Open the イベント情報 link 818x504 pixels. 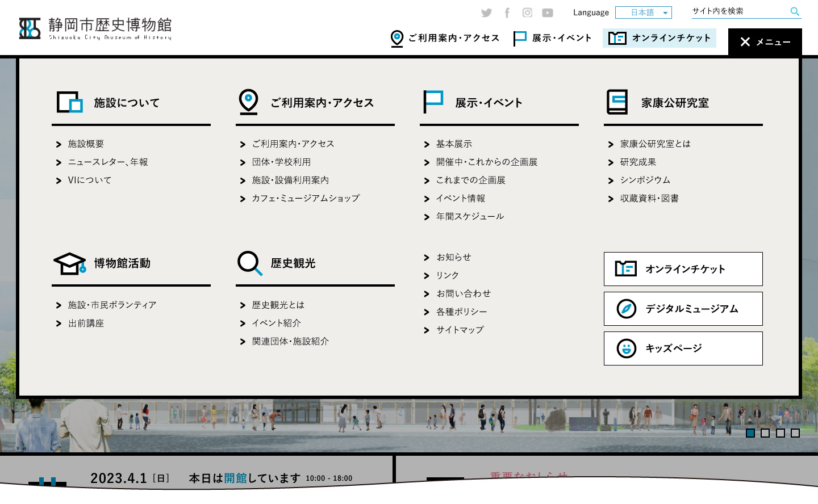pyautogui.click(x=461, y=198)
